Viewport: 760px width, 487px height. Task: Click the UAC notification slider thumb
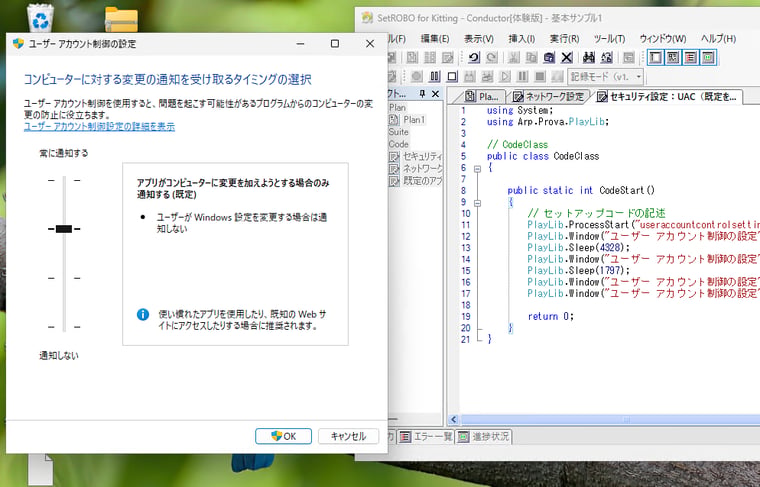coord(64,229)
